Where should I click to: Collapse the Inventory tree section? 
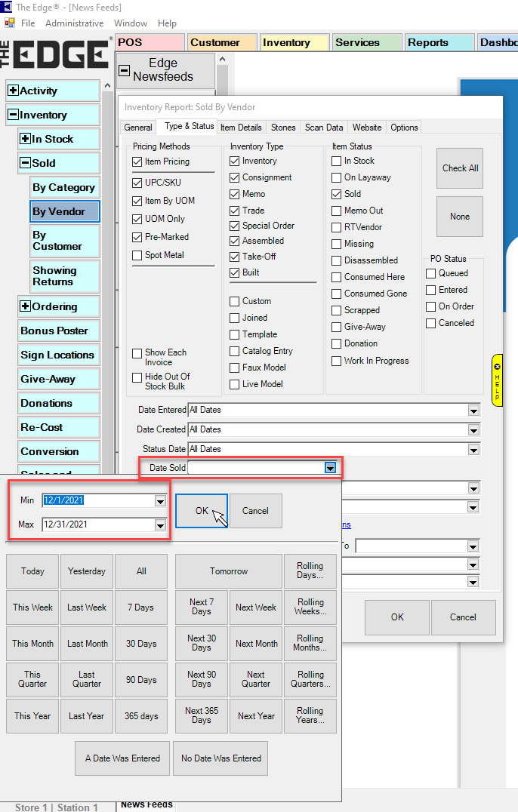point(13,115)
